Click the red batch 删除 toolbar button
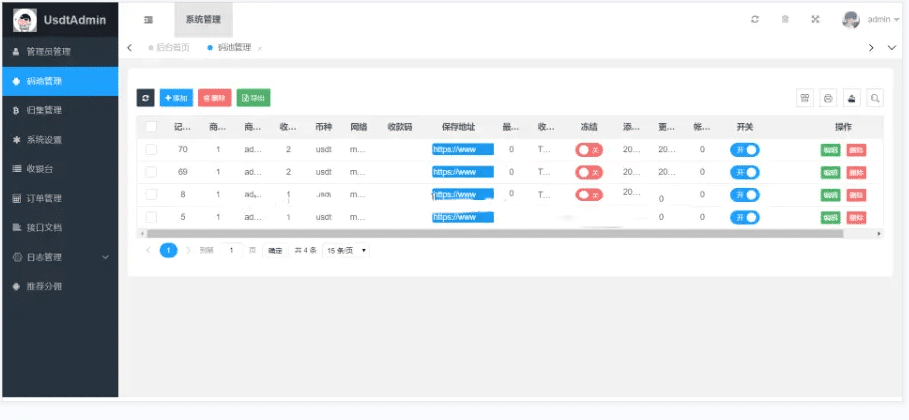 click(214, 98)
